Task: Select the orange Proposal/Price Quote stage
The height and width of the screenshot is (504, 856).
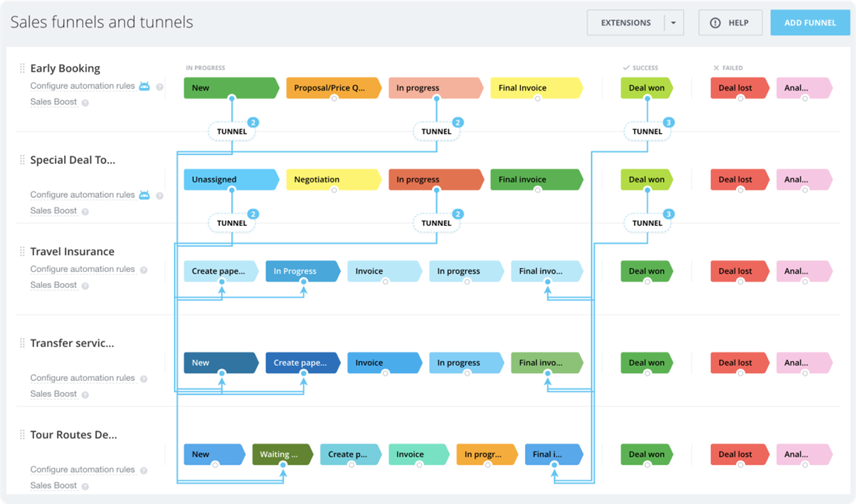Action: click(333, 88)
